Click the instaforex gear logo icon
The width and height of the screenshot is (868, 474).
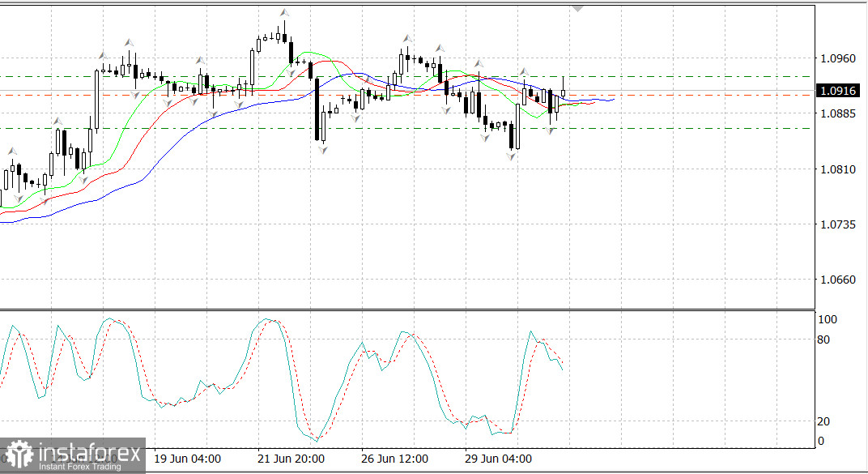pos(18,455)
